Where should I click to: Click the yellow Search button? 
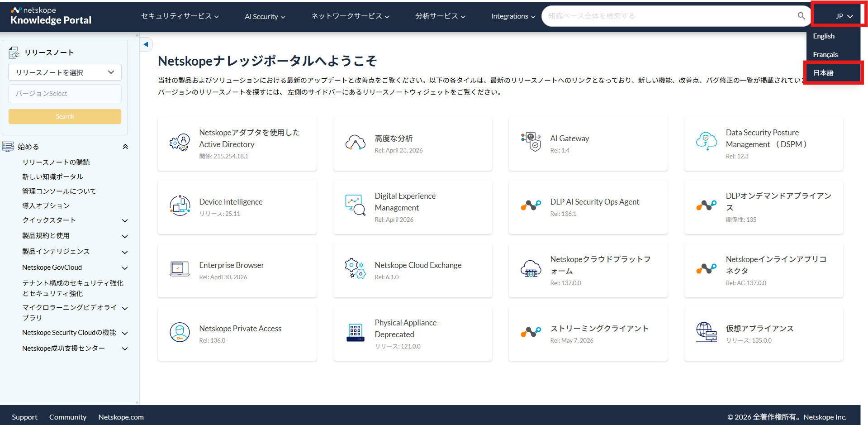point(65,116)
